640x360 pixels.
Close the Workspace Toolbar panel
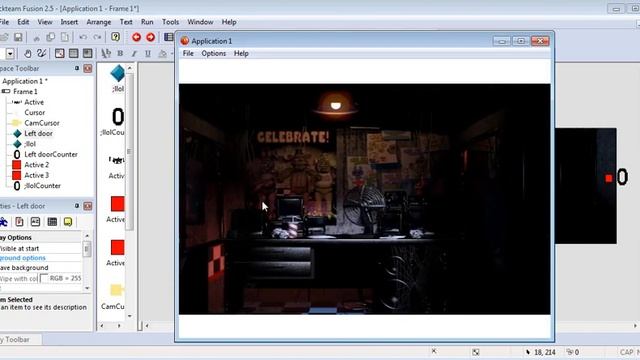pos(88,68)
